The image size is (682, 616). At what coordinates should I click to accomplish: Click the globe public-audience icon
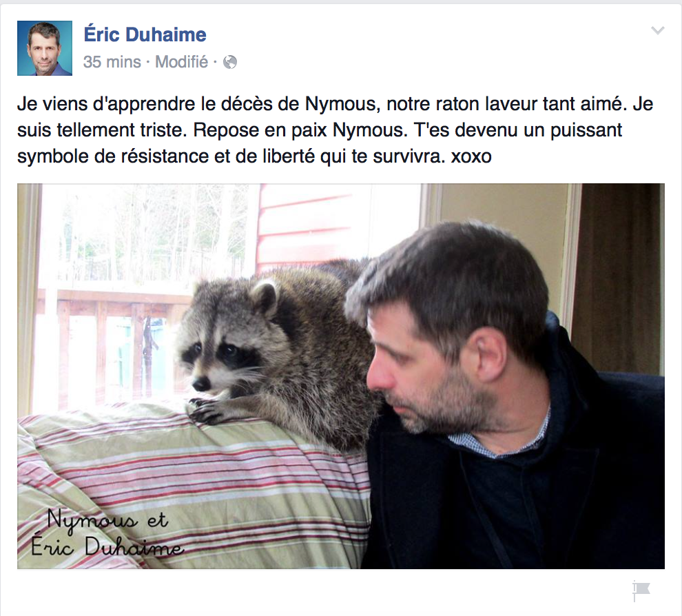[x=229, y=62]
